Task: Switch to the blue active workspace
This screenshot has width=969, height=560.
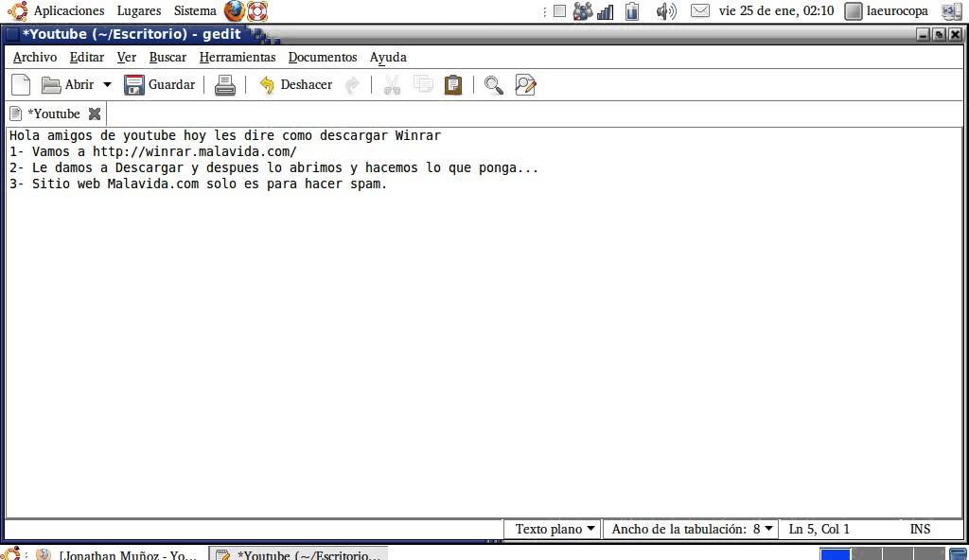Action: tap(835, 553)
